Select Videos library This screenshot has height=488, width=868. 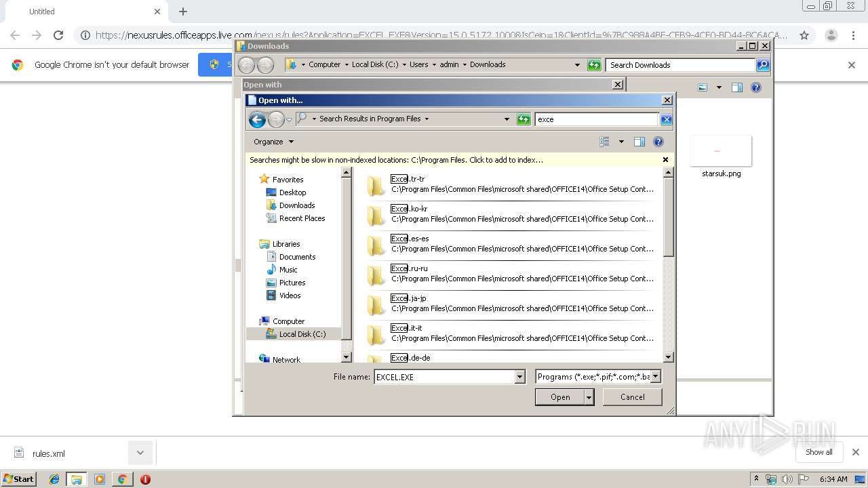(x=290, y=296)
